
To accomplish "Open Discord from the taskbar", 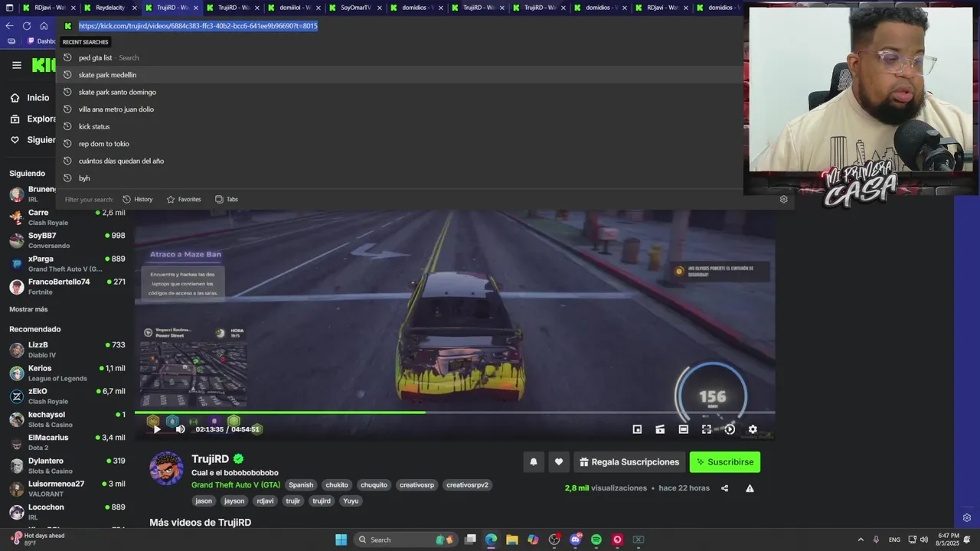I will (x=575, y=540).
